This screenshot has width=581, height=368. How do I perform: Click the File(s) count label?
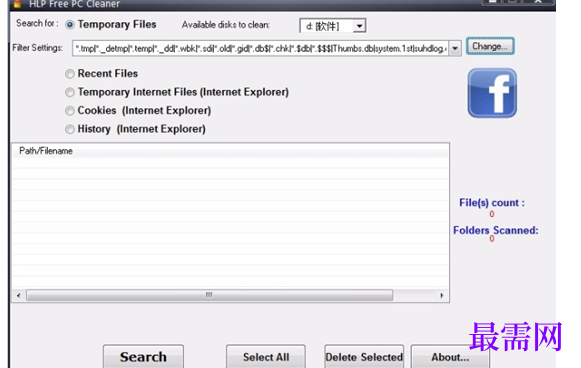click(x=492, y=203)
